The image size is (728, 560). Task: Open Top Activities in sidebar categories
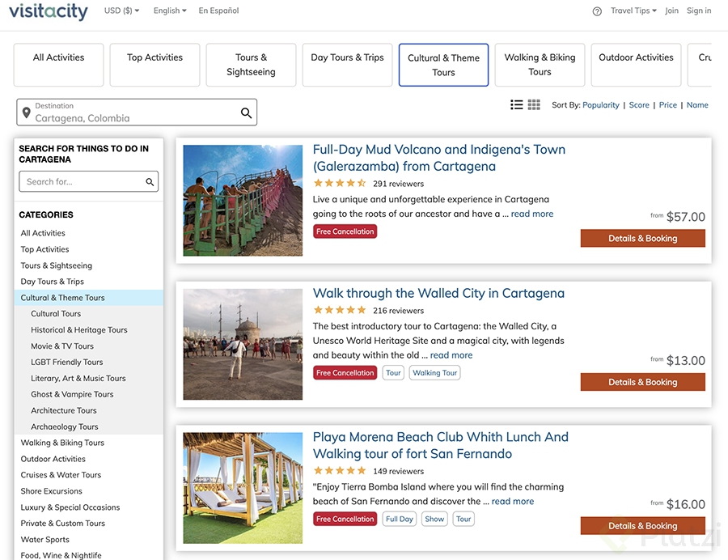44,249
